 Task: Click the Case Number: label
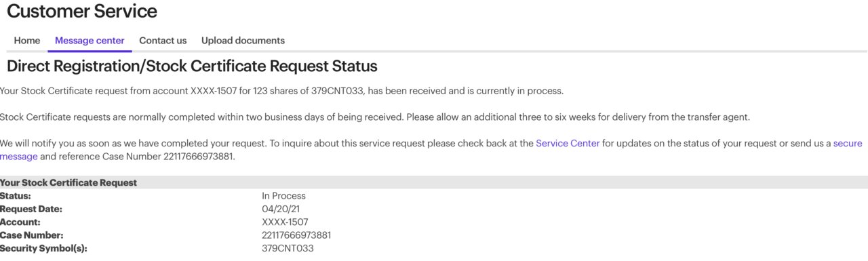(x=32, y=235)
